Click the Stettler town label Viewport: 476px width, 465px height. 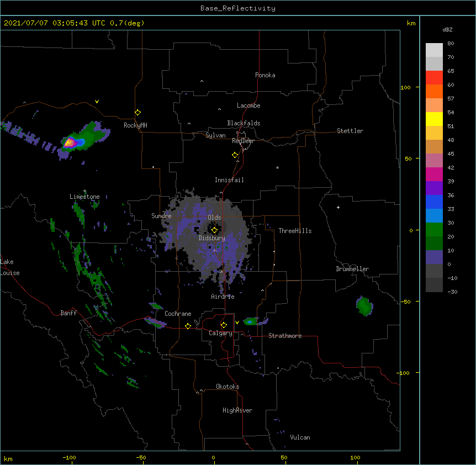(x=350, y=131)
